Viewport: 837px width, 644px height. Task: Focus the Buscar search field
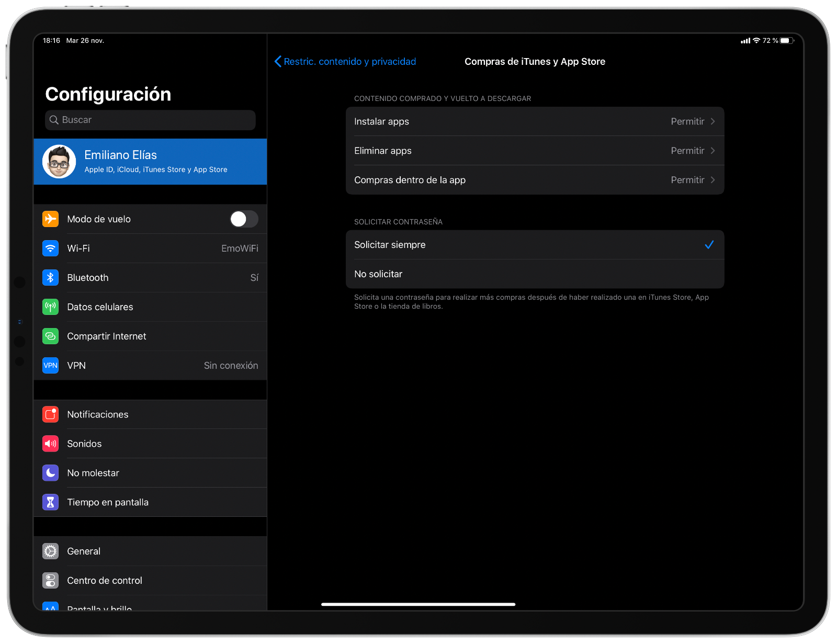click(150, 120)
